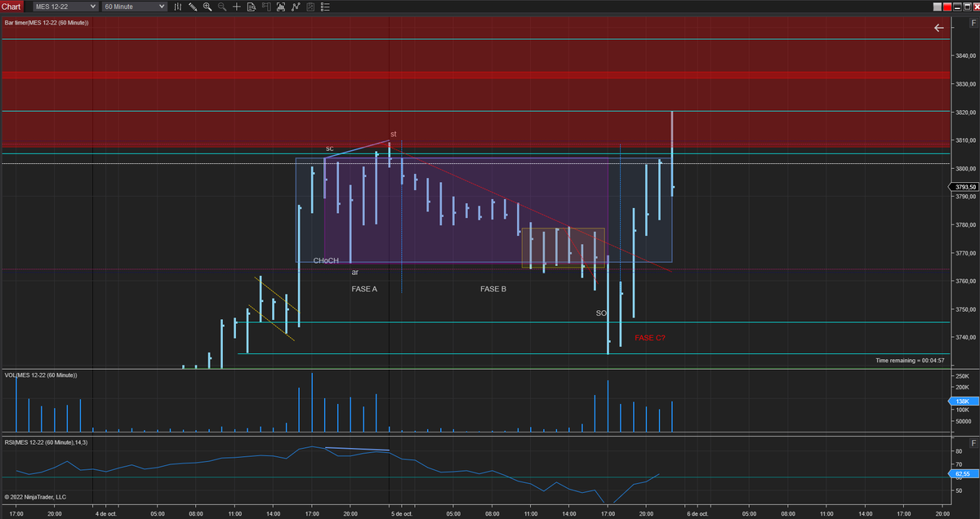Screen dimensions: 980x519
Task: Minimize the chart window
Action: (957, 7)
